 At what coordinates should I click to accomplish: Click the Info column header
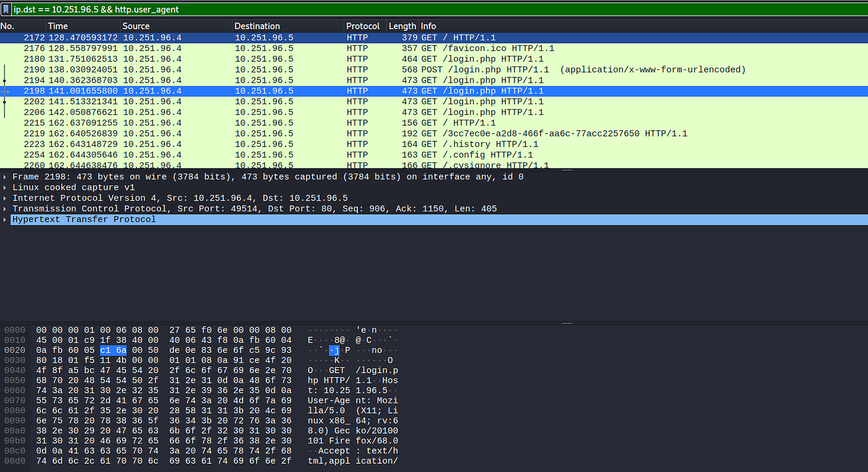[x=428, y=26]
